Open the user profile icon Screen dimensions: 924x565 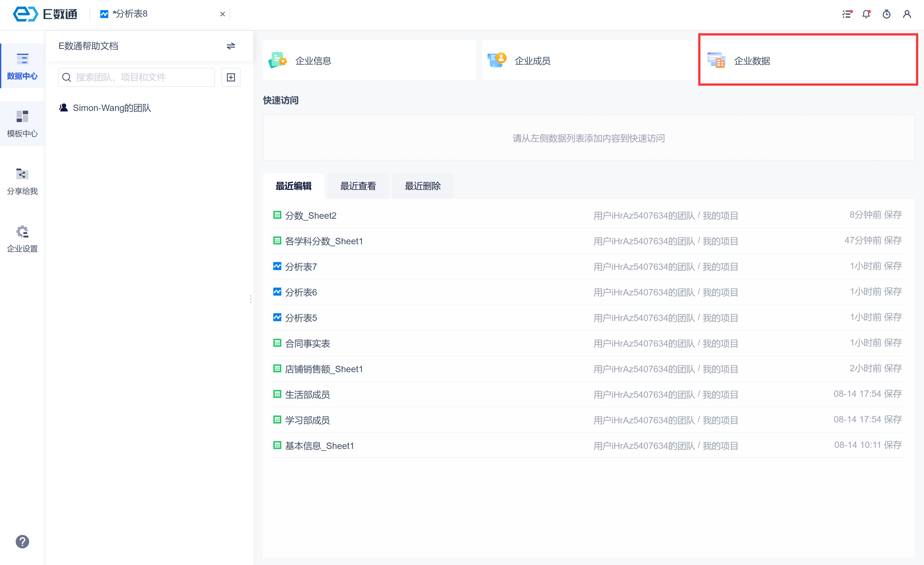[907, 14]
